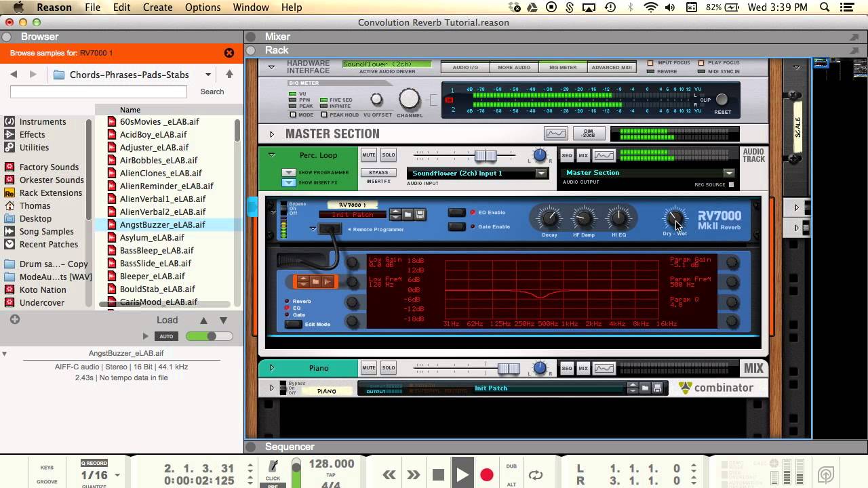The image size is (868, 488).
Task: Close the RV7000 sample browse mode
Action: pyautogui.click(x=229, y=53)
